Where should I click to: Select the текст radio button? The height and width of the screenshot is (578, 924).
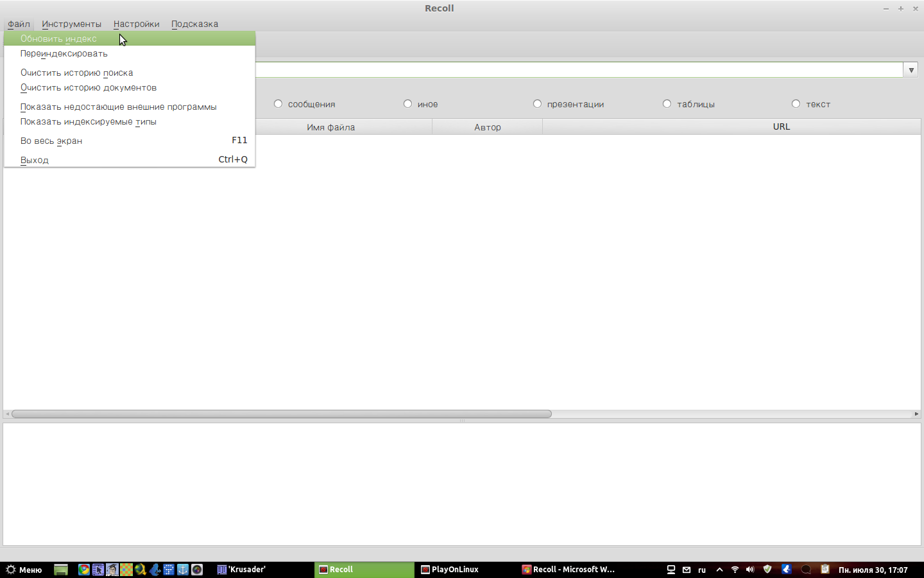pos(796,104)
